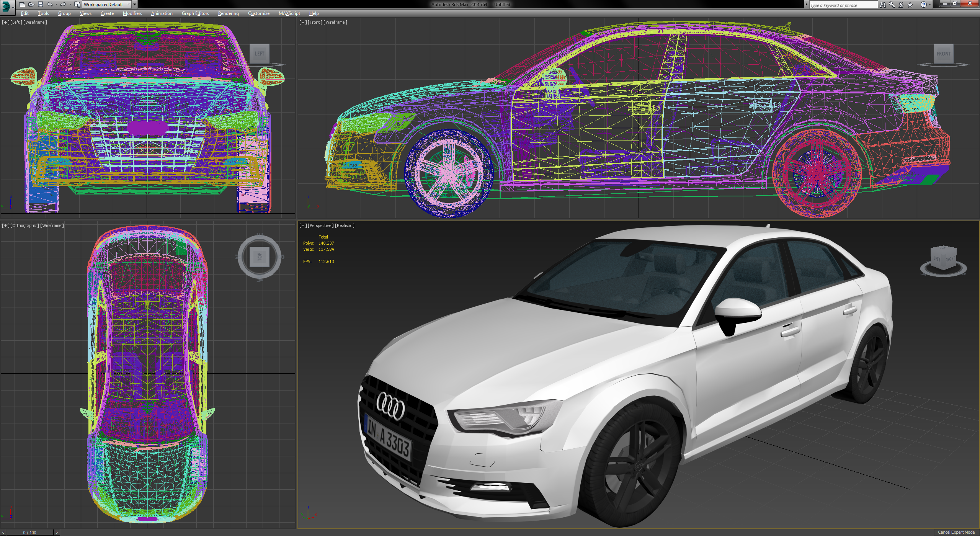
Task: Open the Workspace: Default dropdown
Action: 107,5
